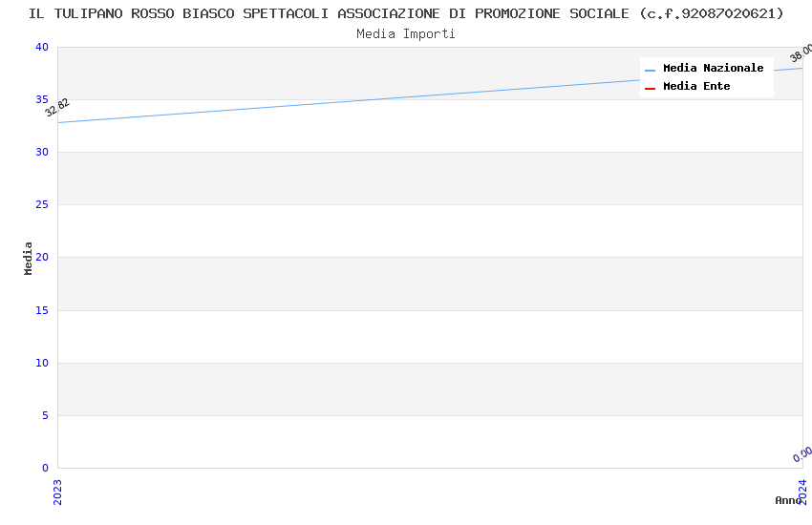This screenshot has height=525, width=812.
Task: Click the red Media Ente legend swatch
Action: pos(651,88)
